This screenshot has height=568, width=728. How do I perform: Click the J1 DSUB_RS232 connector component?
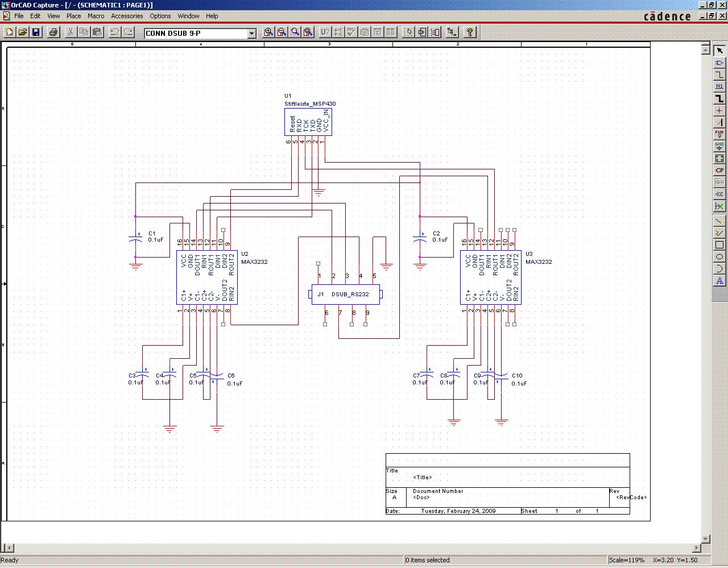click(x=346, y=295)
